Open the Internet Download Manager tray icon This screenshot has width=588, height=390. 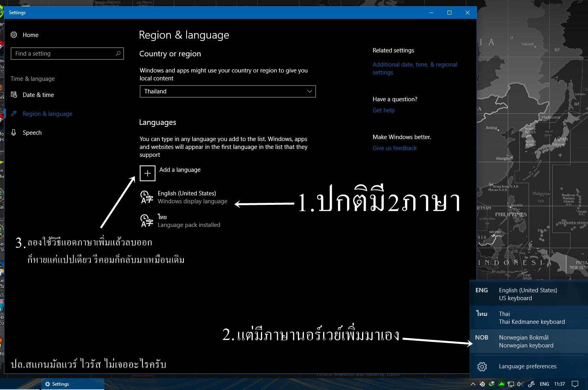[x=492, y=384]
